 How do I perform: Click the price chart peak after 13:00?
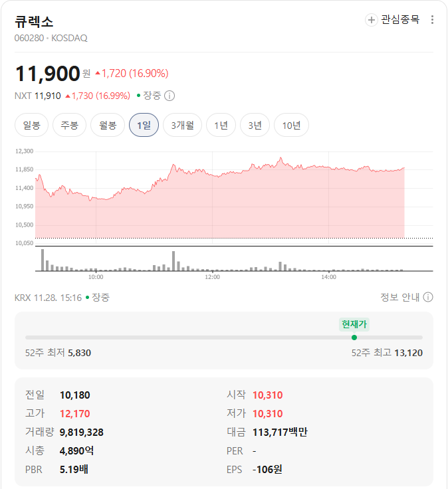[x=280, y=159]
